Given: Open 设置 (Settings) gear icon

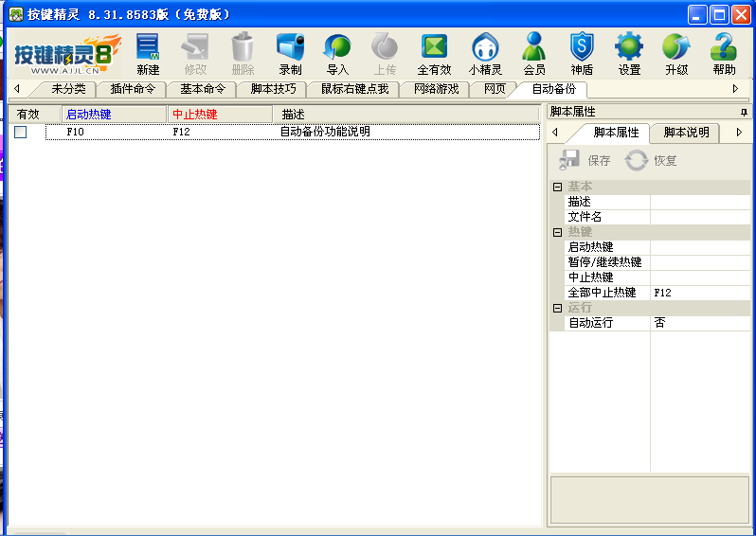Looking at the screenshot, I should pyautogui.click(x=629, y=54).
